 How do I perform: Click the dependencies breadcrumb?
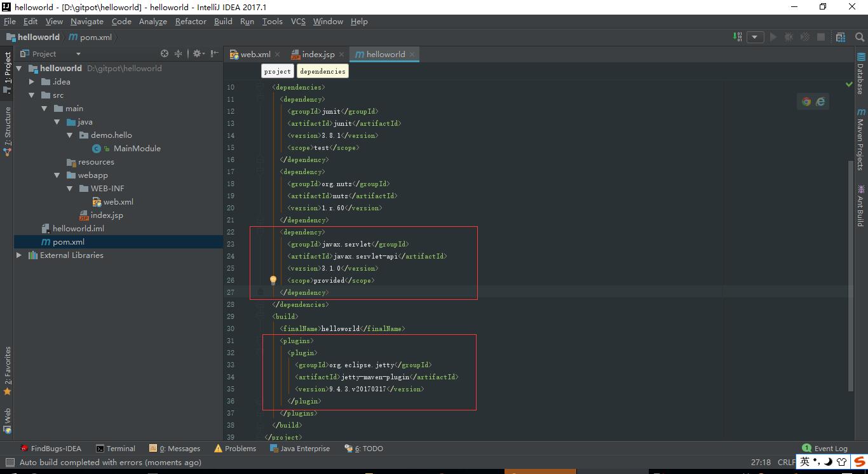click(x=323, y=71)
